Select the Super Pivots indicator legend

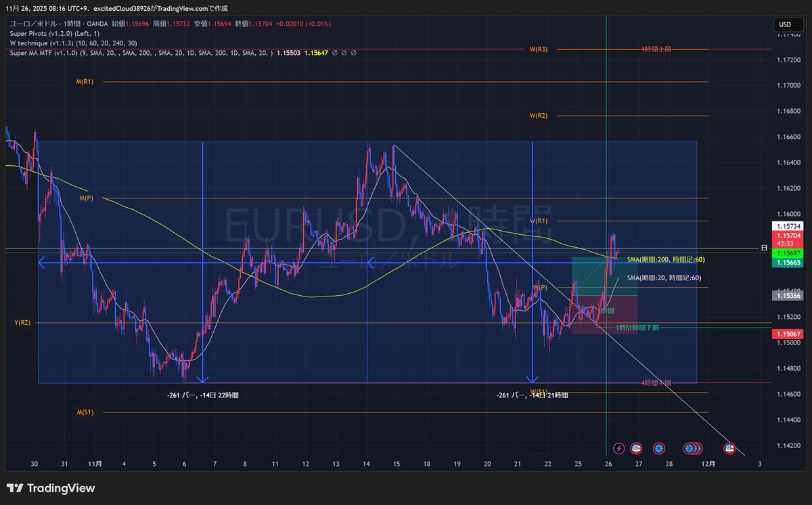coord(54,33)
